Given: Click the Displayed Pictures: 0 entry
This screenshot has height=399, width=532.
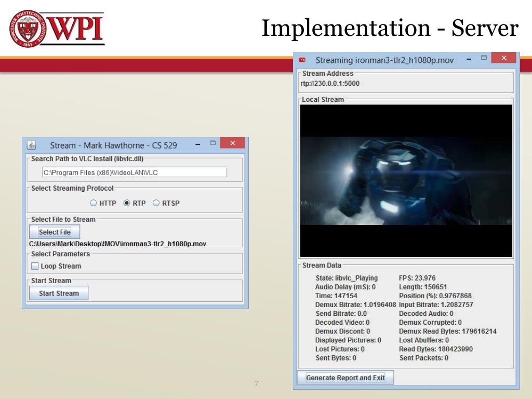Looking at the screenshot, I should pos(348,340).
